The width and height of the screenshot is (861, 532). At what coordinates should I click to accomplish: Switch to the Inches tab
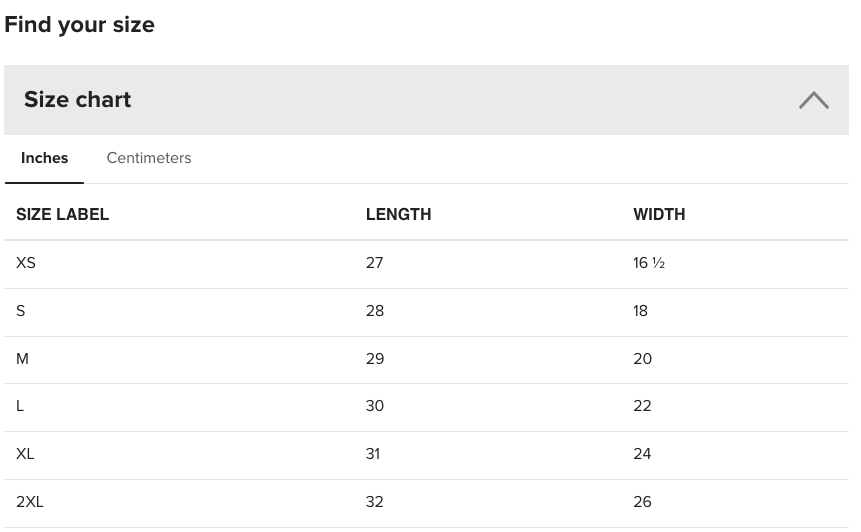[x=45, y=158]
